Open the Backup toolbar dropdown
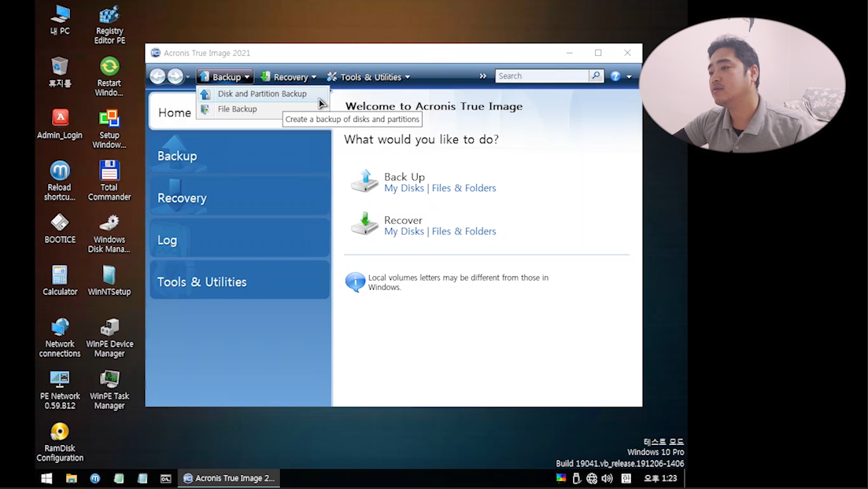The height and width of the screenshot is (489, 868). [x=225, y=77]
